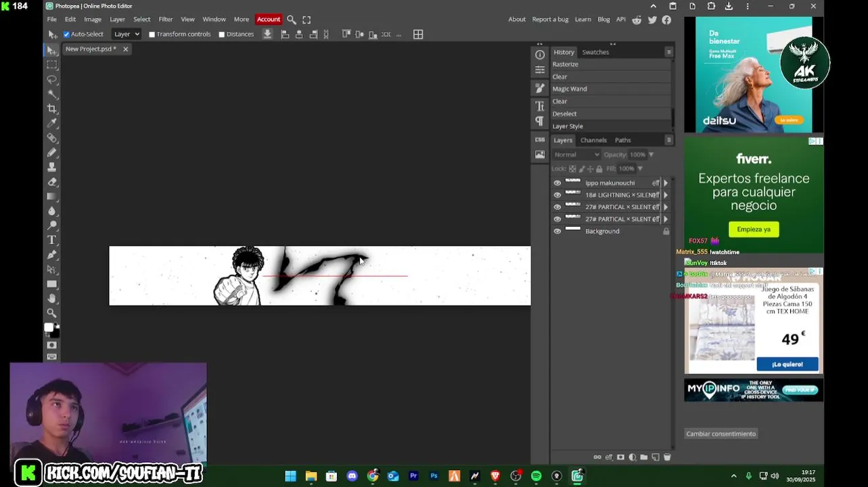Click the Cambiar consentimiento button

tap(721, 434)
